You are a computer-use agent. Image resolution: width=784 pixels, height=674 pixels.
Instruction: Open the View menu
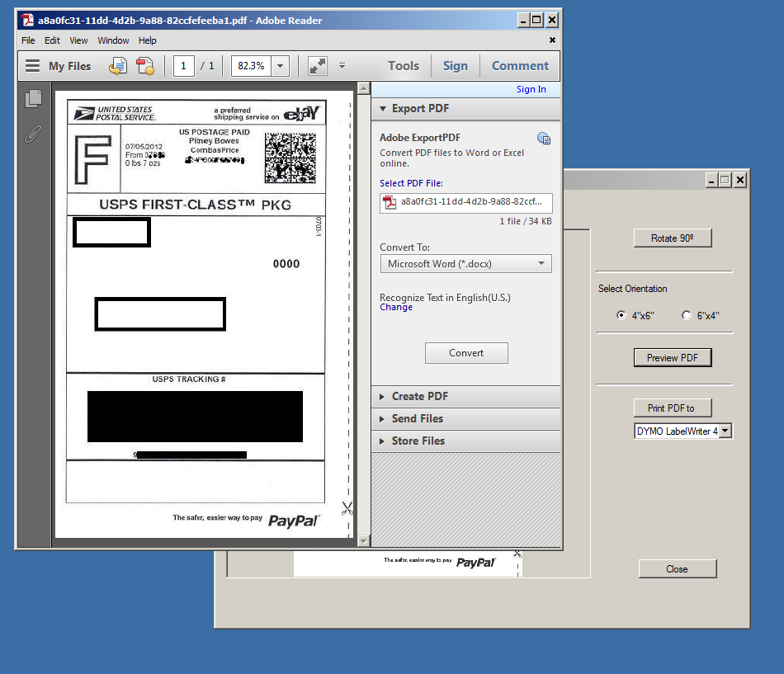78,40
